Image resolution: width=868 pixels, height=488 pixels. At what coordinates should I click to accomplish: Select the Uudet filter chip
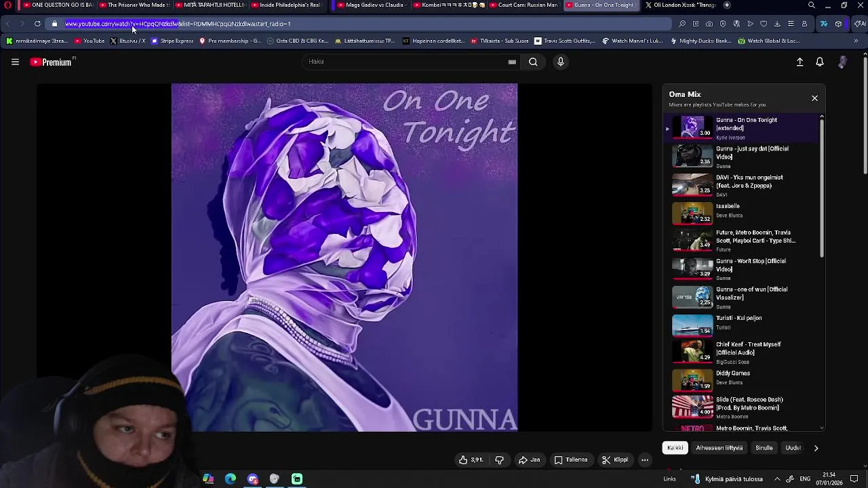[793, 448]
